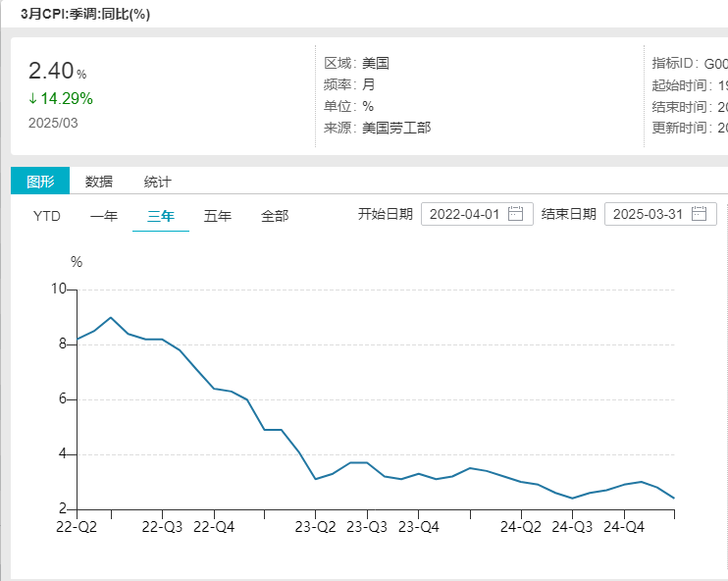Click the 2.40 current value figure

[51, 71]
